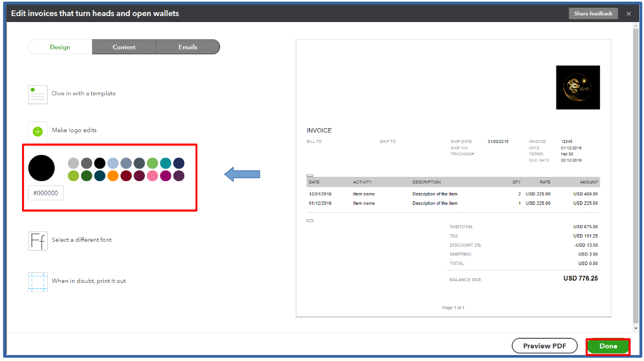Image resolution: width=644 pixels, height=361 pixels.
Task: Choose the dark teal swatch in bottom row
Action: click(x=100, y=176)
